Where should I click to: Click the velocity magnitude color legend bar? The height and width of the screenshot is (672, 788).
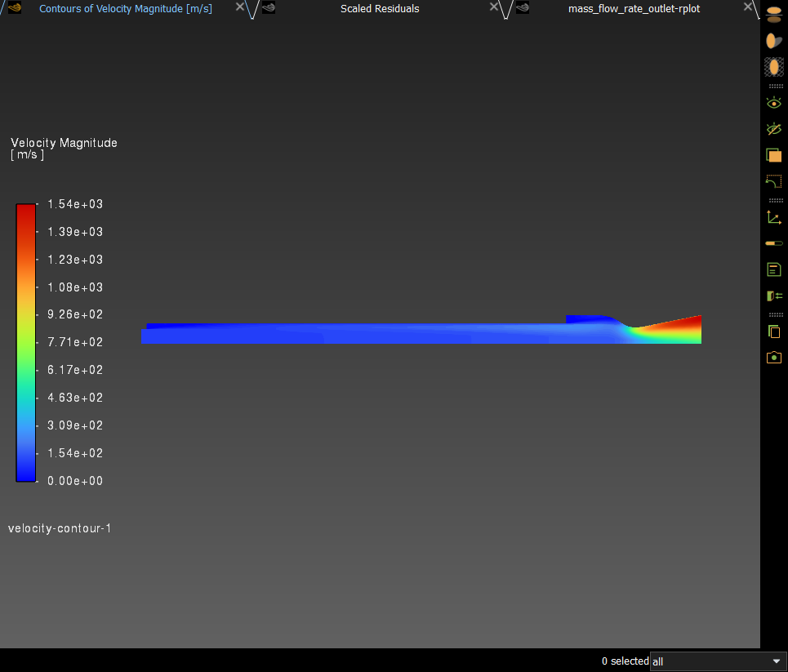coord(26,343)
